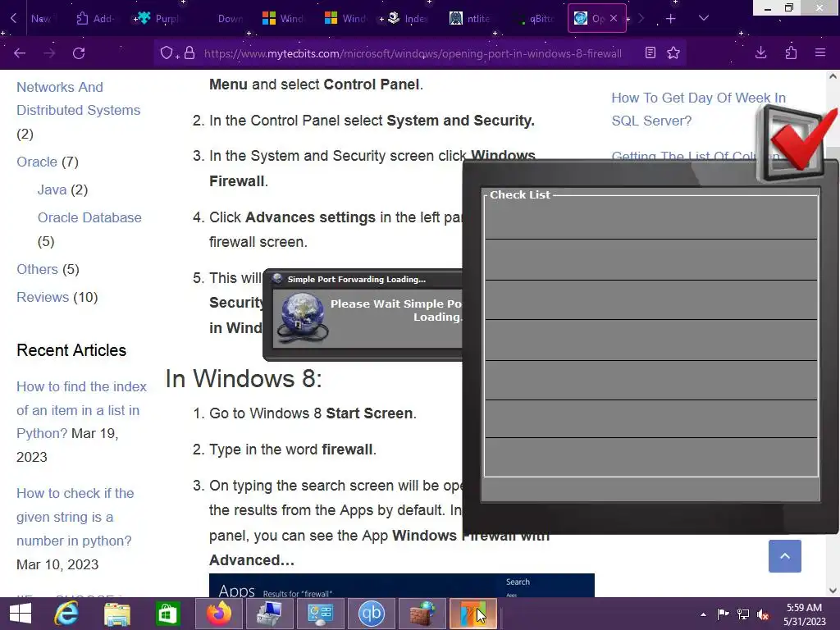Launch Windows Store from the taskbar

167,614
